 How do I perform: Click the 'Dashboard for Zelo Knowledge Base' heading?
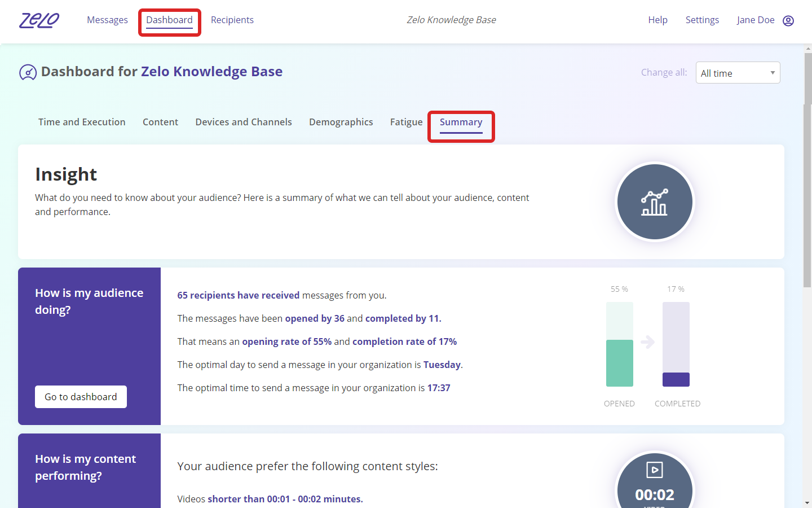(162, 72)
